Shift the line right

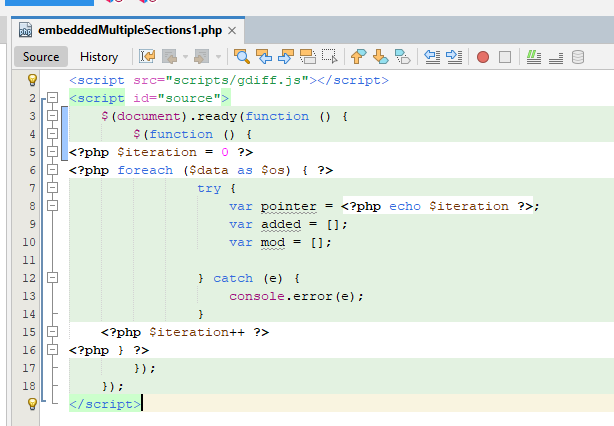pyautogui.click(x=454, y=57)
